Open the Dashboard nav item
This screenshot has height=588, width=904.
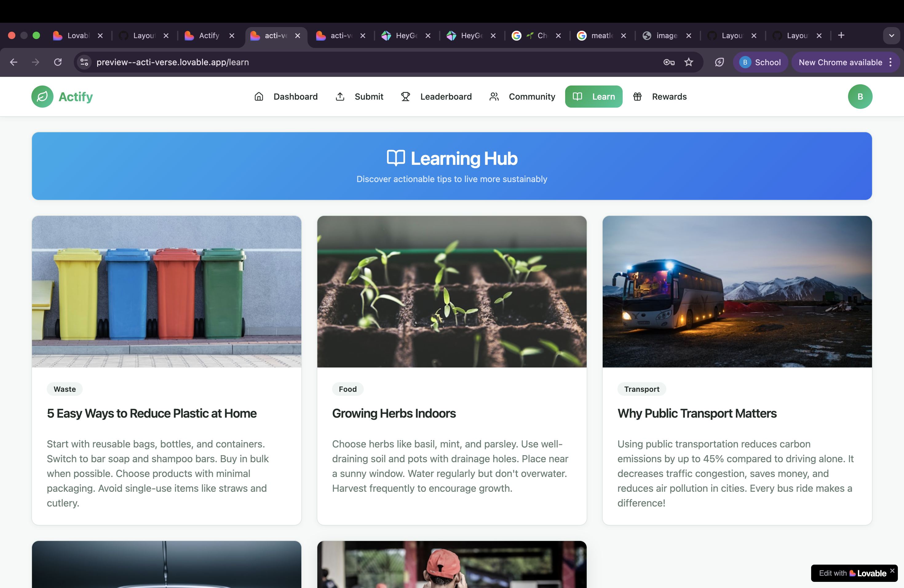[286, 97]
